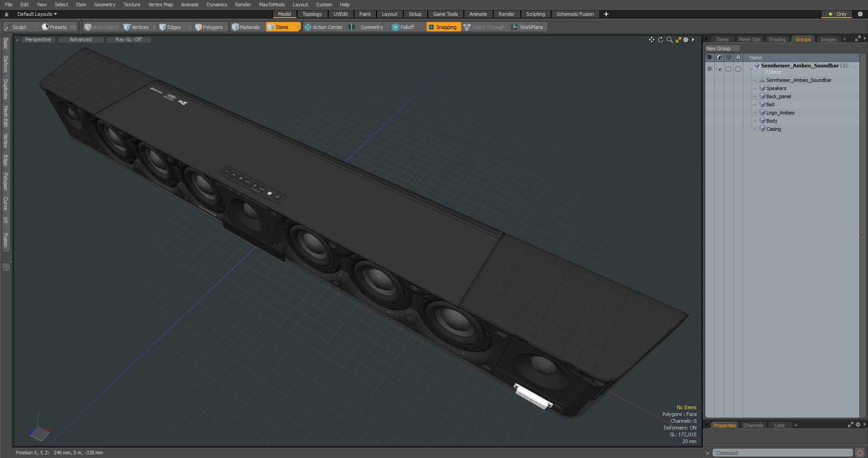Viewport: 868px width, 458px height.
Task: Toggle the group's fourth-column checkbox
Action: [x=738, y=69]
